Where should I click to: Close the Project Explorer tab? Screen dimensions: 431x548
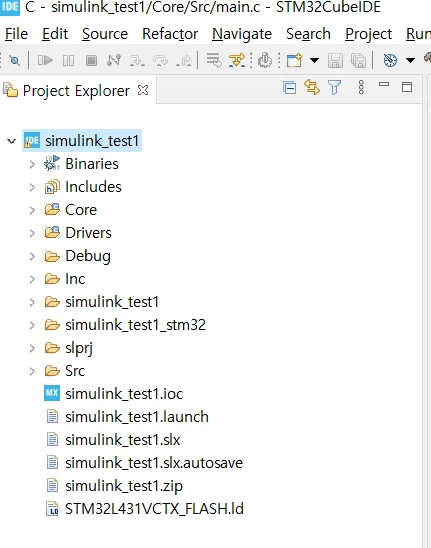(x=143, y=91)
